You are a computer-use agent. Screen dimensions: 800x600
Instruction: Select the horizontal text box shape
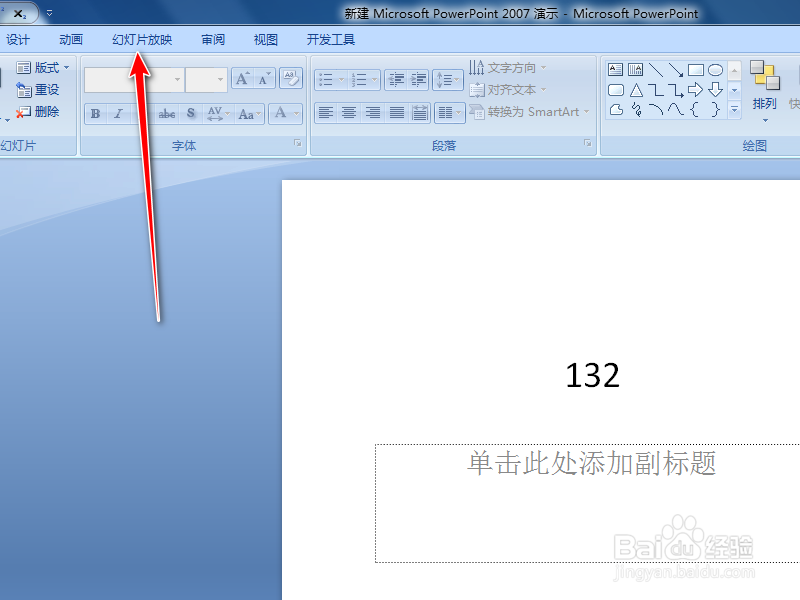[616, 69]
